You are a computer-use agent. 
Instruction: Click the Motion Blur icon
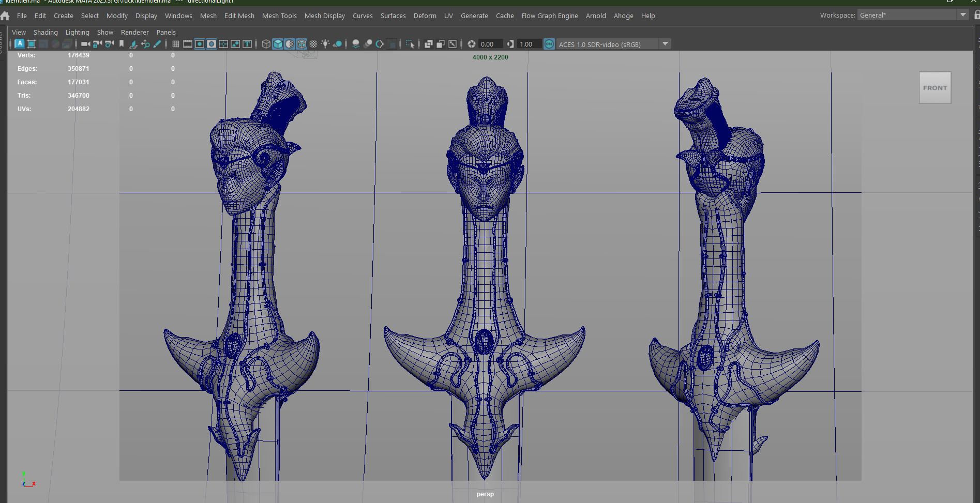(368, 44)
